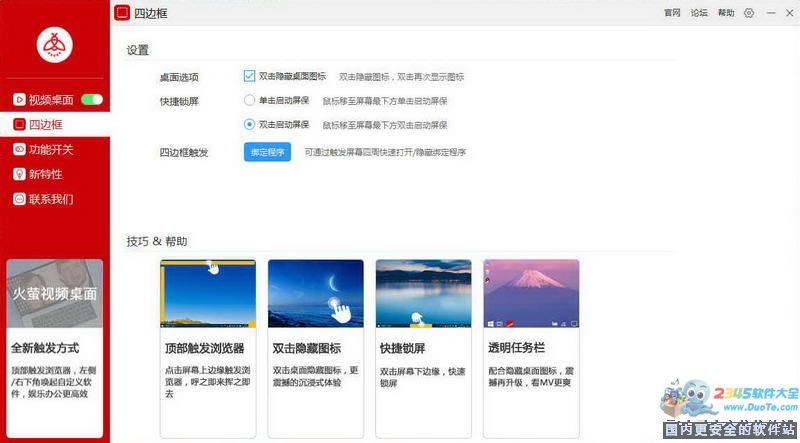This screenshot has width=800, height=443.
Task: Select the 双击启动屏保 radio button
Action: click(x=249, y=124)
